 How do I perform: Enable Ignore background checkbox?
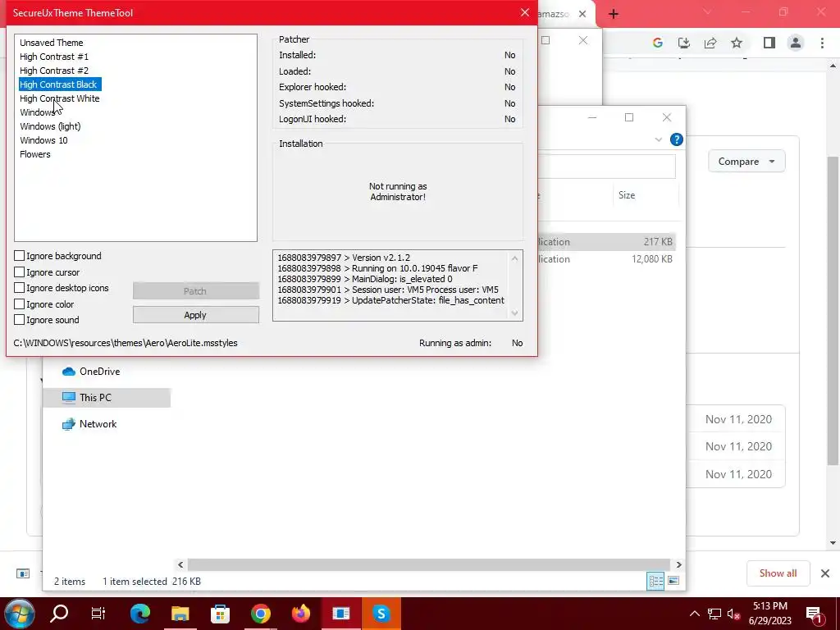coord(20,256)
